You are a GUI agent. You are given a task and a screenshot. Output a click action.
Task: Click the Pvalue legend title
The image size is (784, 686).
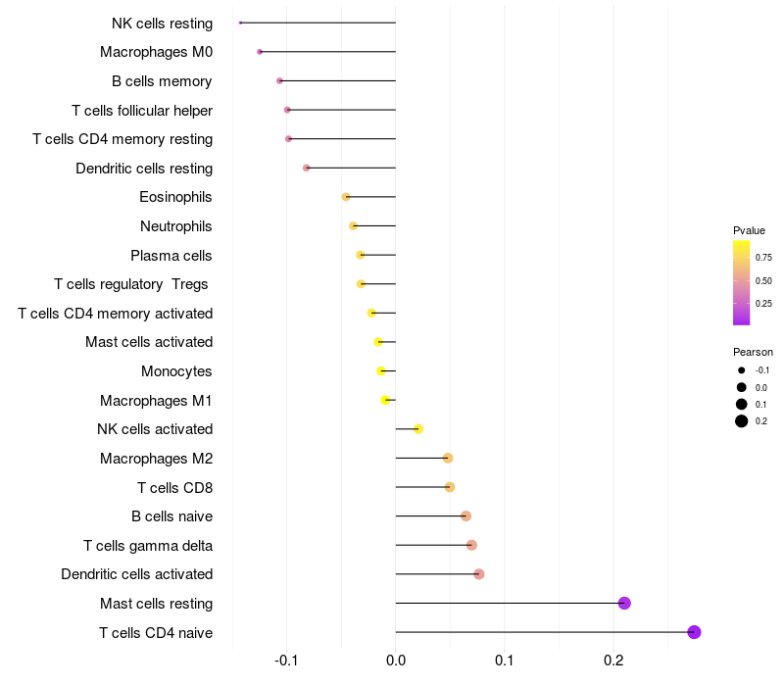click(749, 230)
